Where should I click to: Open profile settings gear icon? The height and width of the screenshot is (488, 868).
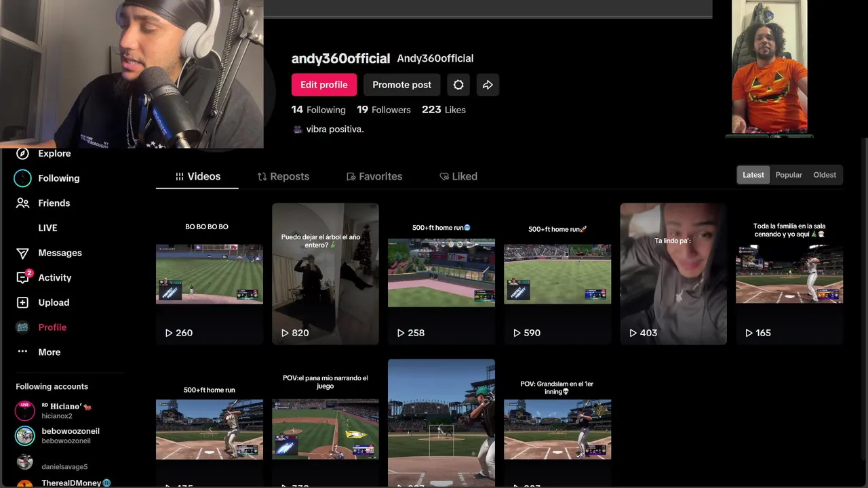click(x=458, y=85)
